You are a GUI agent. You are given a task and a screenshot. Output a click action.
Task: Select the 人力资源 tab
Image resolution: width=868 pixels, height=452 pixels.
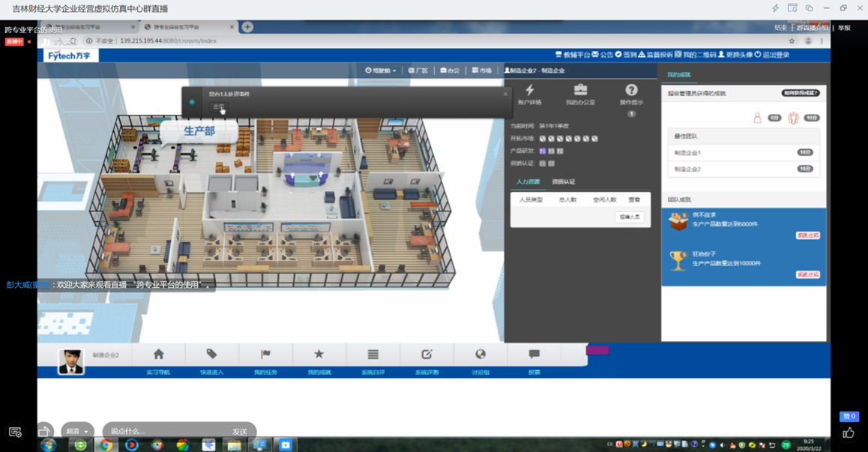point(528,181)
